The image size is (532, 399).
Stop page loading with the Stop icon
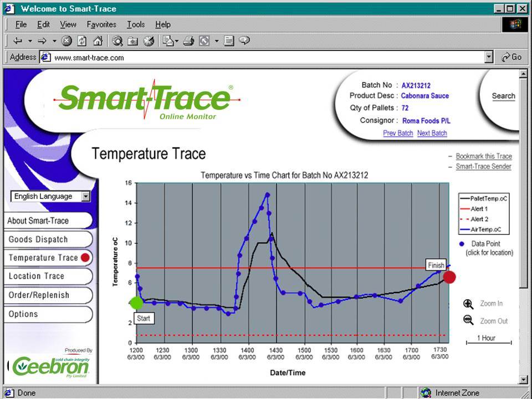66,41
